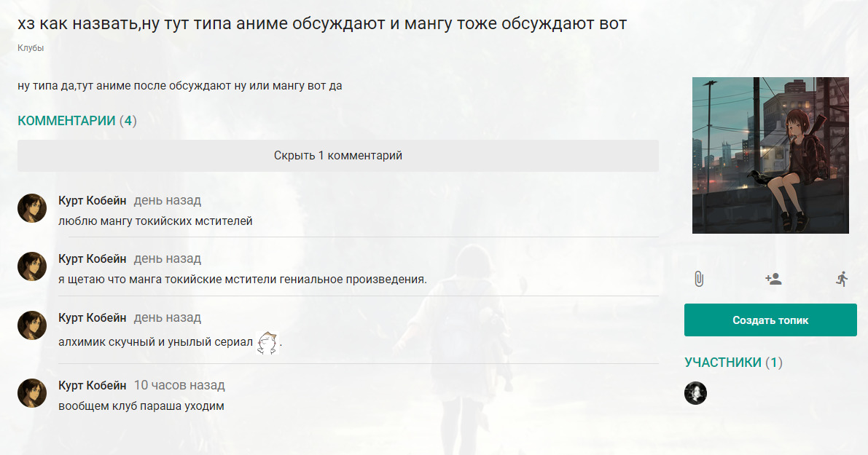Click the running man leave club icon
The width and height of the screenshot is (868, 455).
pyautogui.click(x=842, y=279)
